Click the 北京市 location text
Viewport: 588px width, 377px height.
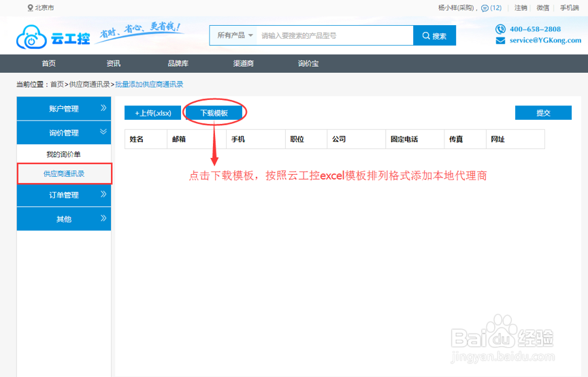tap(44, 8)
